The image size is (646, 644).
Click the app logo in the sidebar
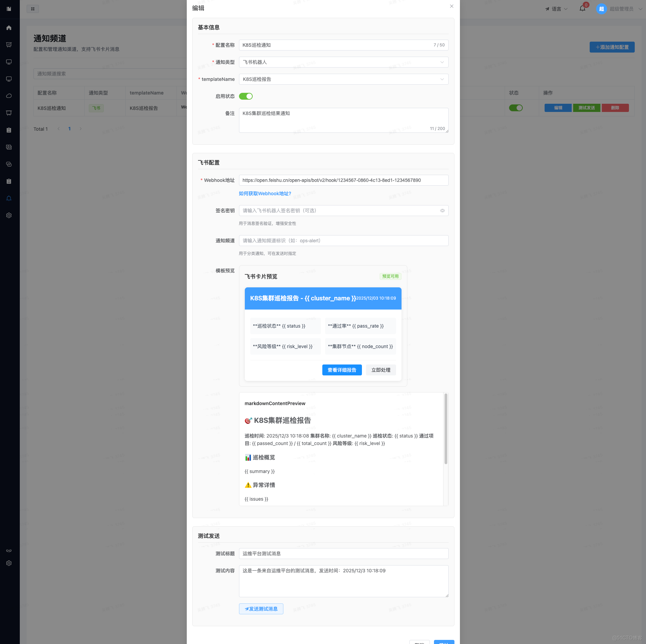point(9,9)
